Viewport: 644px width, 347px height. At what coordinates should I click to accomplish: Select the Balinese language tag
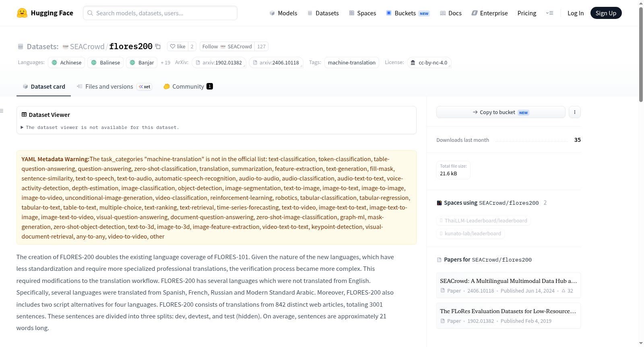[106, 62]
